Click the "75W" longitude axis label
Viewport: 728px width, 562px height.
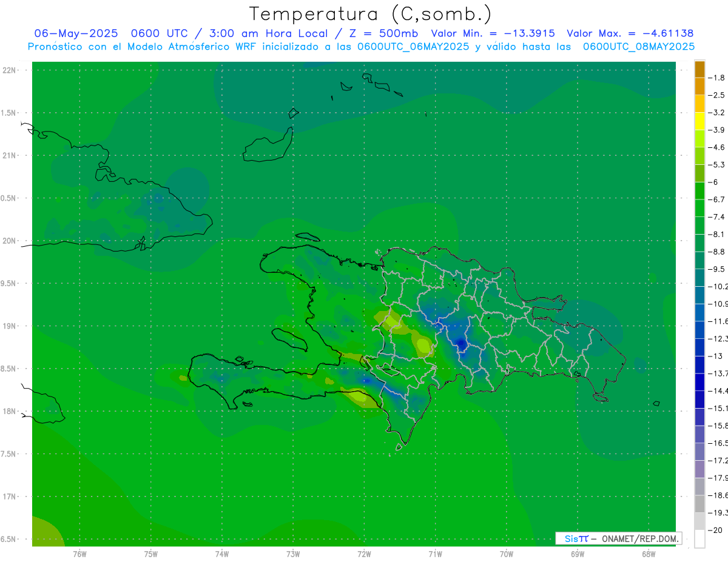(x=150, y=554)
